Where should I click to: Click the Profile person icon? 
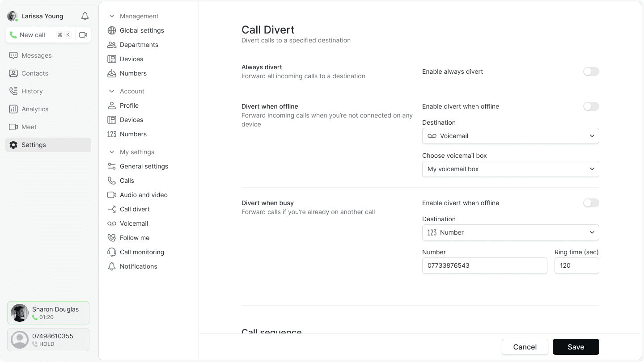[x=112, y=105]
